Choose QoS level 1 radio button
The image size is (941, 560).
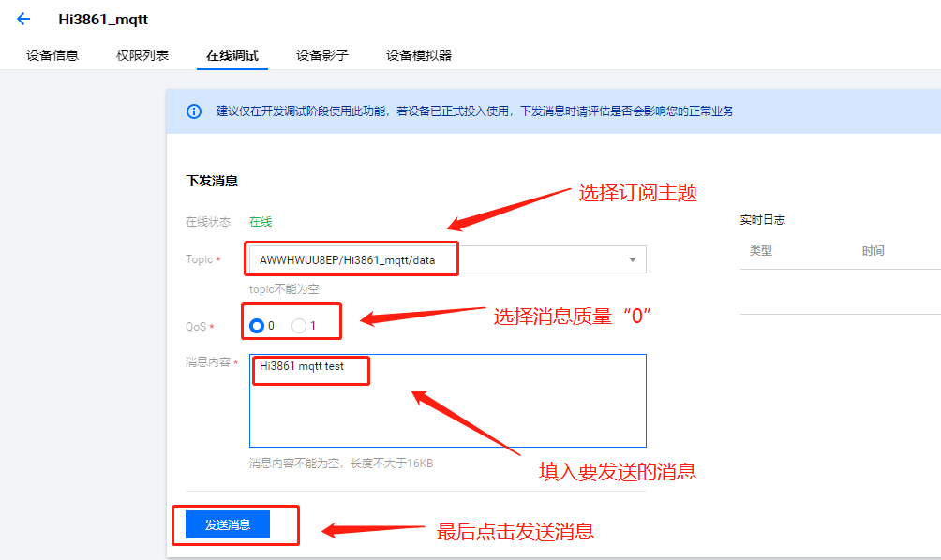(299, 326)
